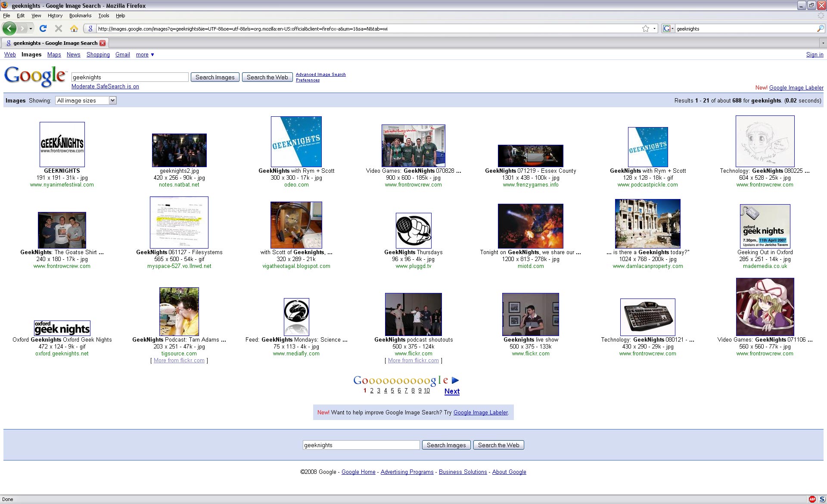This screenshot has height=504, width=827.
Task: Open the About Google footer link
Action: tap(509, 472)
